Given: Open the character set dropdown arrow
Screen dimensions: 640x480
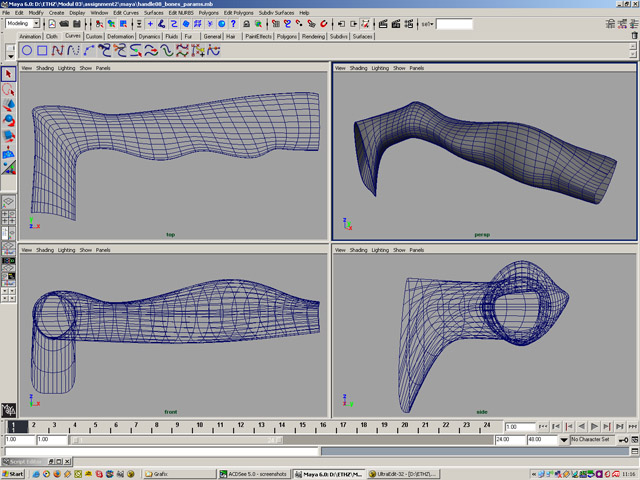Looking at the screenshot, I should 564,440.
